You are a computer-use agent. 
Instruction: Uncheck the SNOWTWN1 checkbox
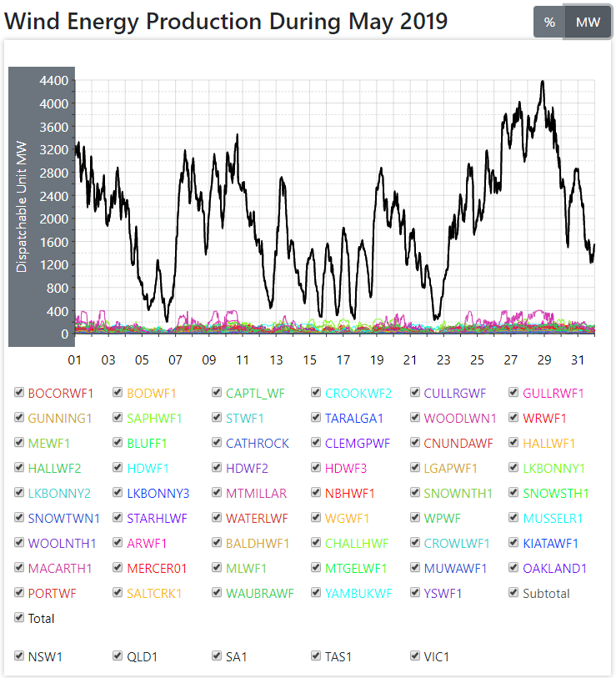click(19, 518)
